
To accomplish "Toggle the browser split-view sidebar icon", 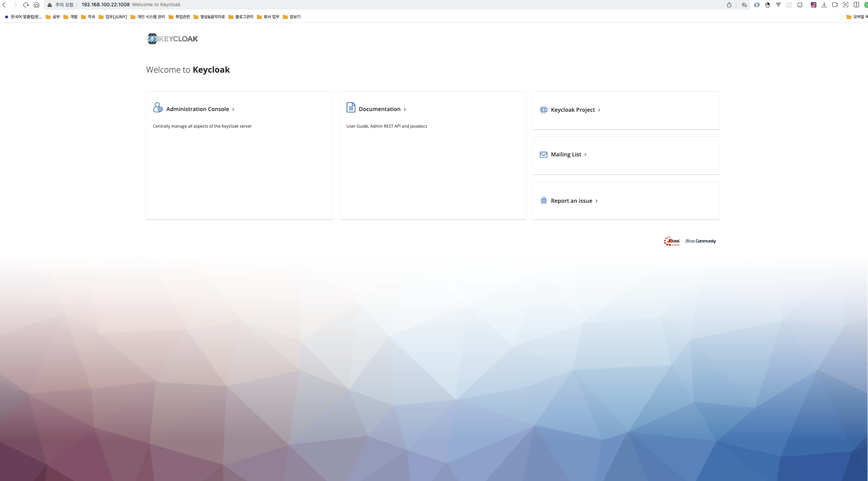I will tap(856, 5).
